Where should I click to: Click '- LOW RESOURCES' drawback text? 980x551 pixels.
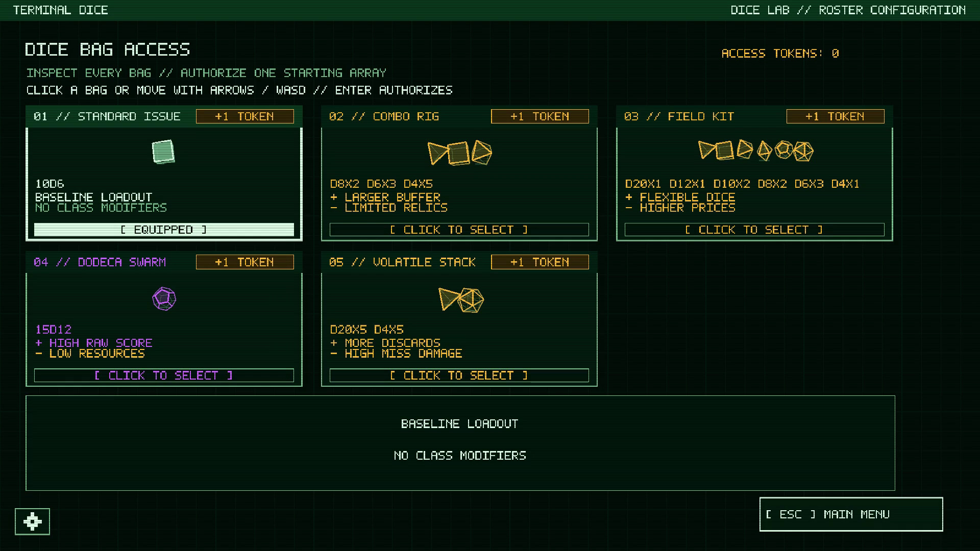click(90, 354)
